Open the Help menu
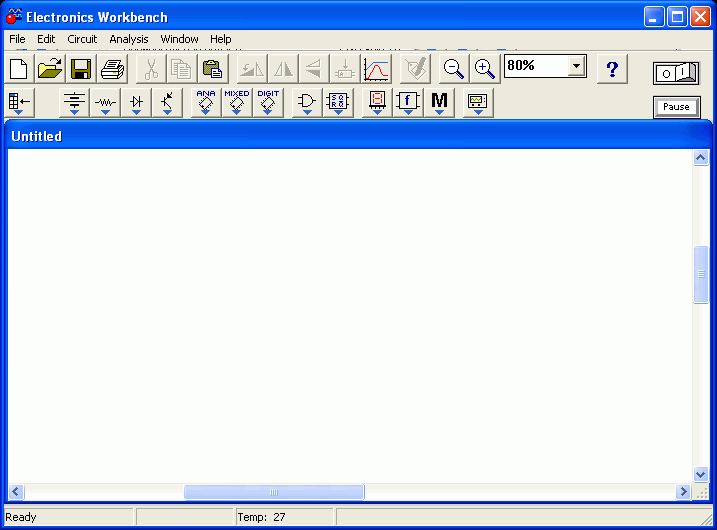This screenshot has height=530, width=717. (221, 39)
